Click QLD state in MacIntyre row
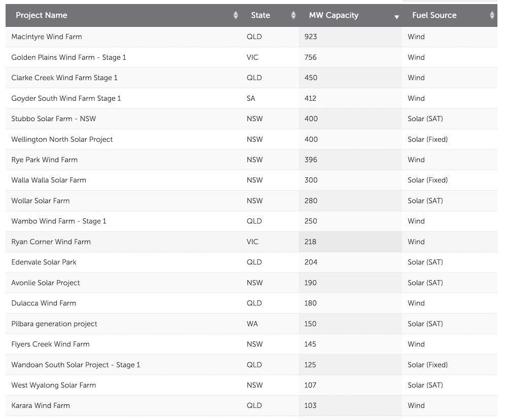The image size is (507, 420). 254,37
